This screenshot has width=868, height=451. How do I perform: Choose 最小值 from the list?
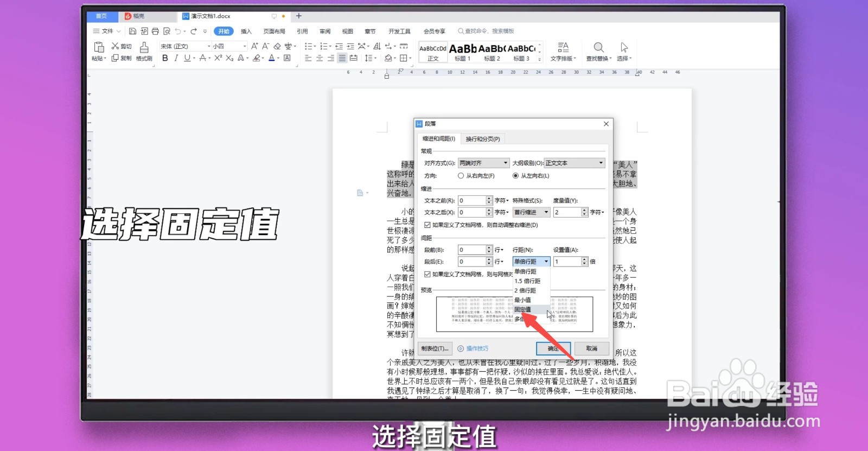(x=532, y=300)
